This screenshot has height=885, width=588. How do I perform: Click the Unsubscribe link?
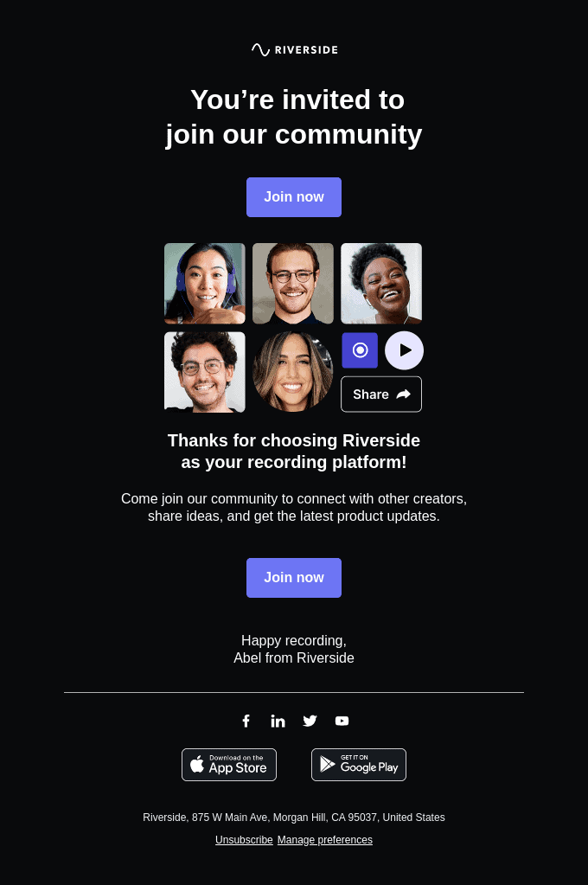coord(244,840)
